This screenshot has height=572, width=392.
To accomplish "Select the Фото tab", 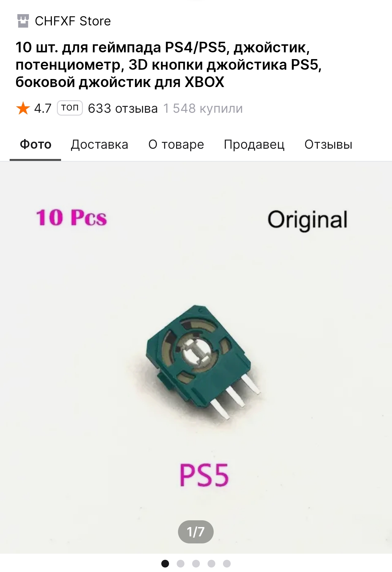I will (35, 145).
